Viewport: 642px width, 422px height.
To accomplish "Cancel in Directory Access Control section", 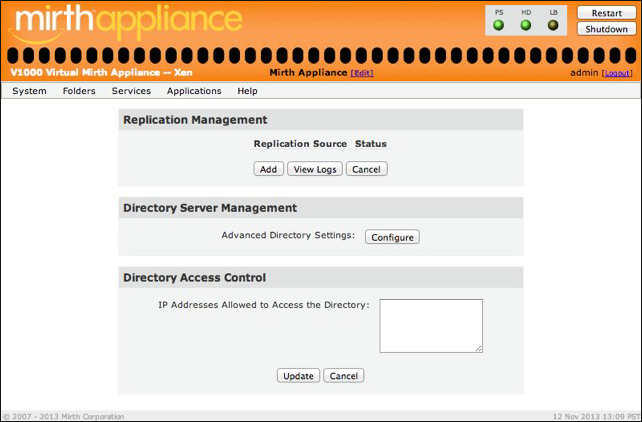I will (x=344, y=376).
